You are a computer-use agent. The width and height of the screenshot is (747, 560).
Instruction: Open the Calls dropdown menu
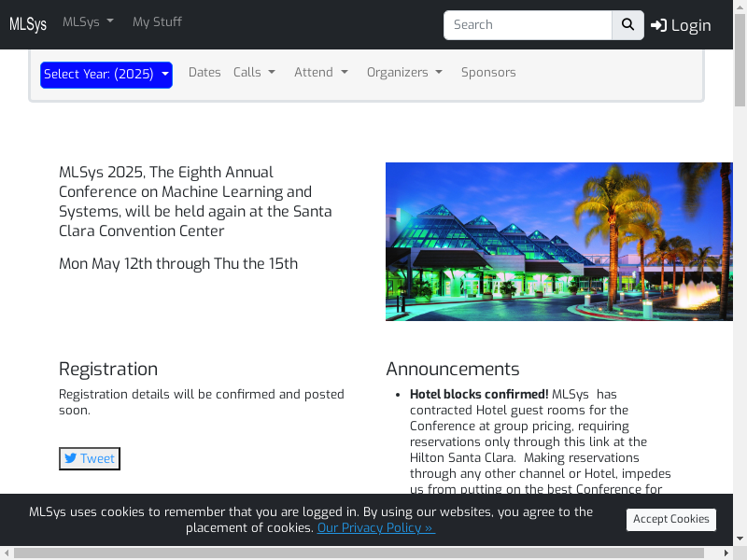click(x=254, y=73)
